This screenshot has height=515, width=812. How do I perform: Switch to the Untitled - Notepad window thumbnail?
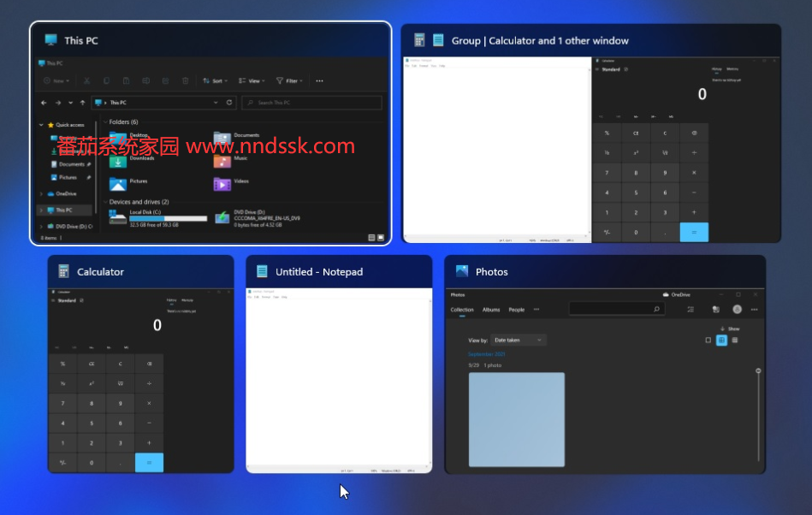339,364
